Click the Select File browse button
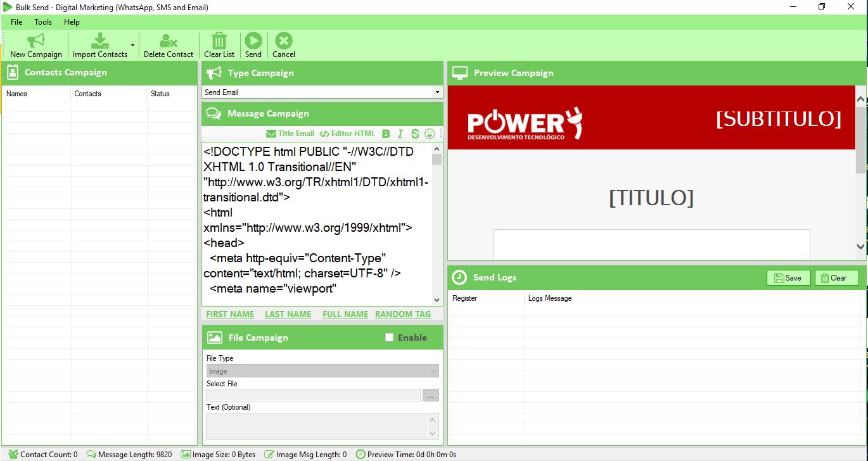868x461 pixels. pyautogui.click(x=431, y=396)
